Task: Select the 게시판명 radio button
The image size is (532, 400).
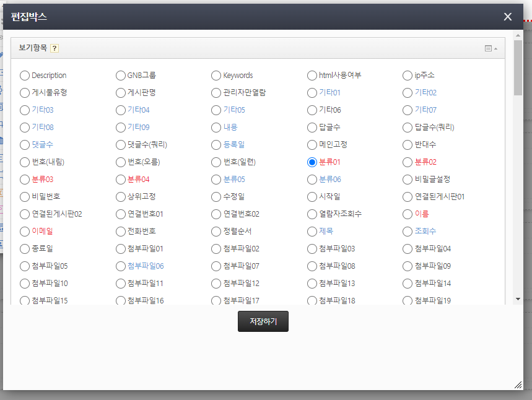Action: (x=121, y=93)
